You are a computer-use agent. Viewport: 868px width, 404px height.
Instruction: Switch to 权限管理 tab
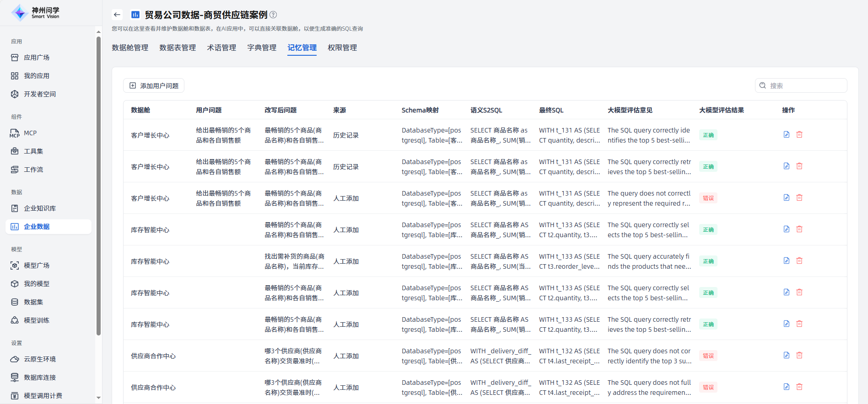[x=342, y=48]
